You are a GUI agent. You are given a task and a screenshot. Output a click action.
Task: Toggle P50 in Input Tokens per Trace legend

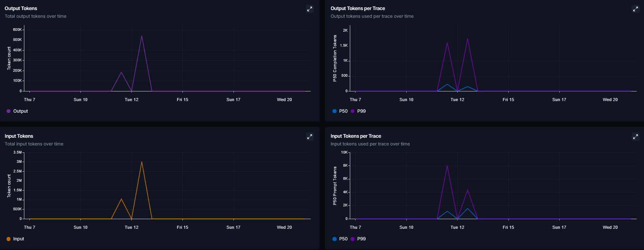pyautogui.click(x=340, y=239)
